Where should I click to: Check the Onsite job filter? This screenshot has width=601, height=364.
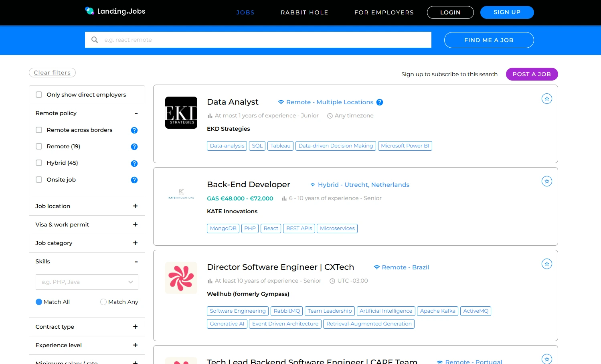(x=39, y=180)
